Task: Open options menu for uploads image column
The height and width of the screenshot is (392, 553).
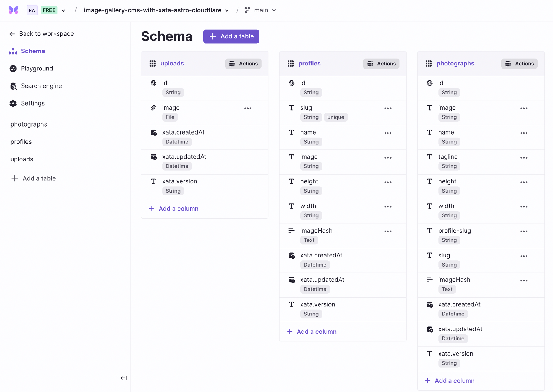Action: (x=248, y=109)
